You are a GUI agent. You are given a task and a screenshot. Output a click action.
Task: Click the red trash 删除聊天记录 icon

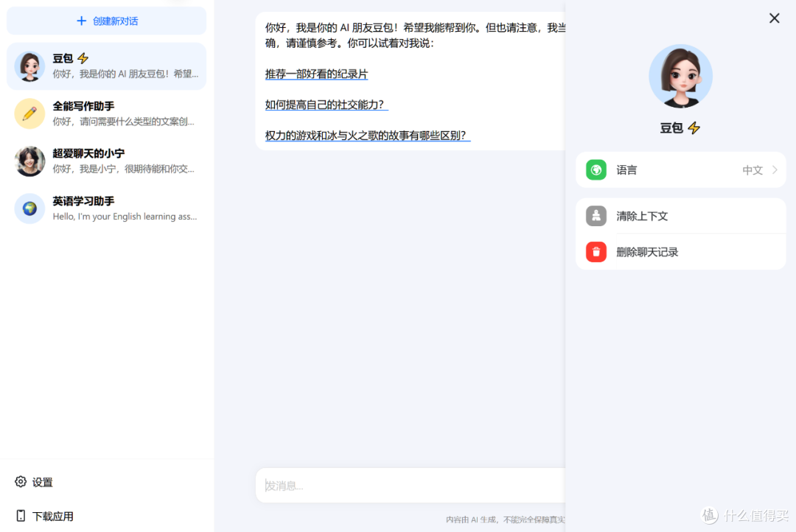click(x=596, y=252)
